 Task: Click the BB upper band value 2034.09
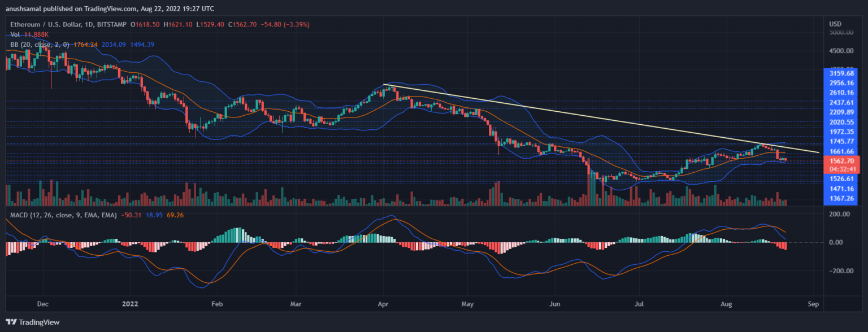114,45
